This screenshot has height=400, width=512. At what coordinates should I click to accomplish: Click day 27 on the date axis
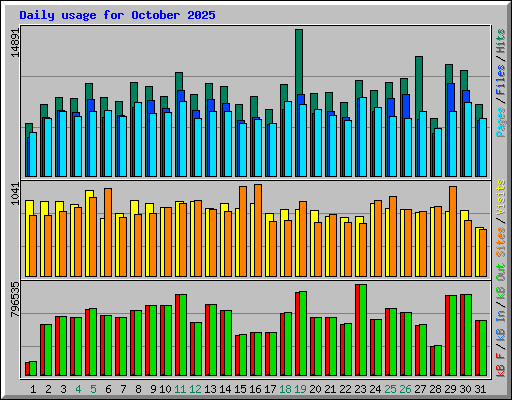(x=420, y=389)
